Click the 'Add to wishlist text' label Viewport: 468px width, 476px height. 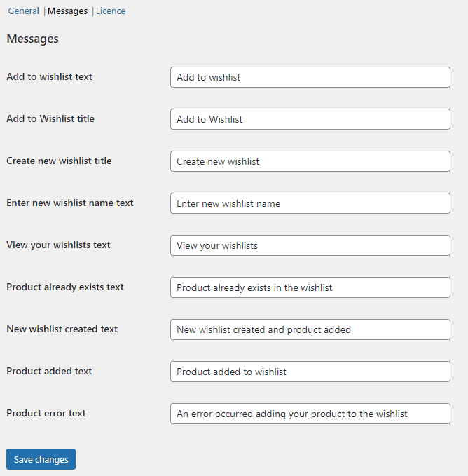(x=49, y=76)
